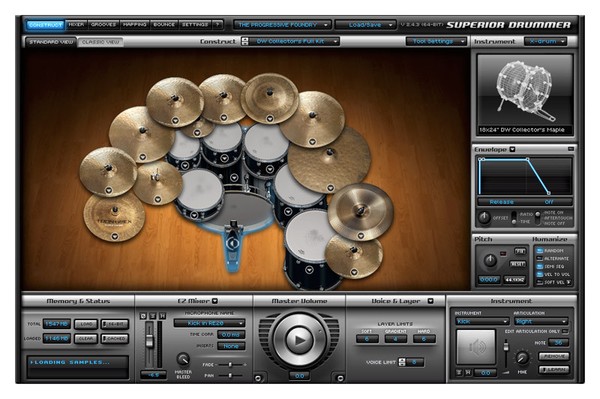Mute the EZ Mixer channel
Image resolution: width=600 pixels, height=399 pixels.
162,316
